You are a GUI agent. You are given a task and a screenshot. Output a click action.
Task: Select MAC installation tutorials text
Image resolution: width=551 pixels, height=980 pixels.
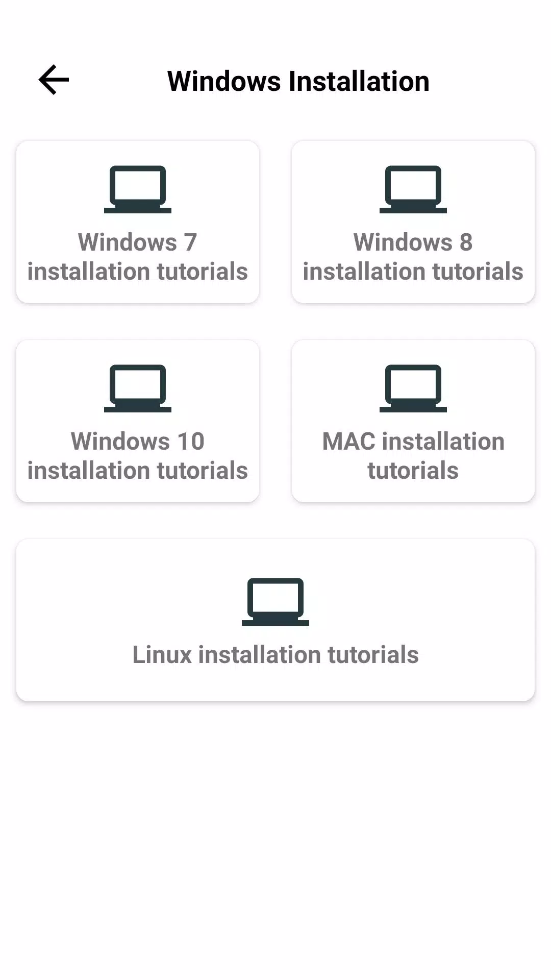pyautogui.click(x=413, y=456)
